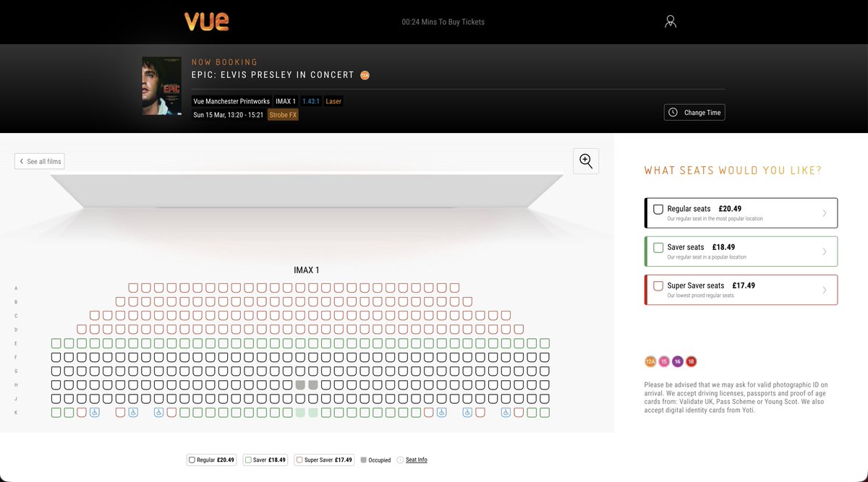Click the info circle beside Seat Info

coord(400,460)
